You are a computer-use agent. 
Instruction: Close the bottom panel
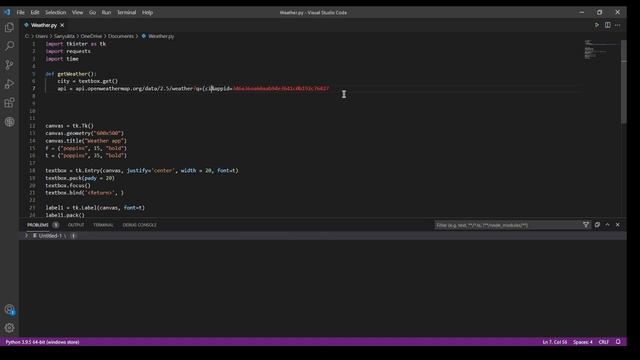point(618,225)
